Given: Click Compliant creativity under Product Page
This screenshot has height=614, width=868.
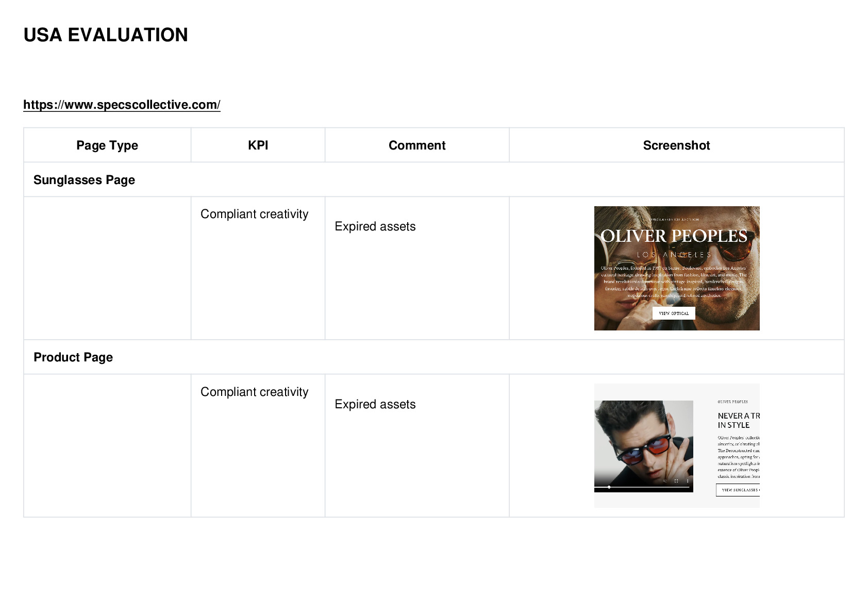Looking at the screenshot, I should [x=255, y=392].
